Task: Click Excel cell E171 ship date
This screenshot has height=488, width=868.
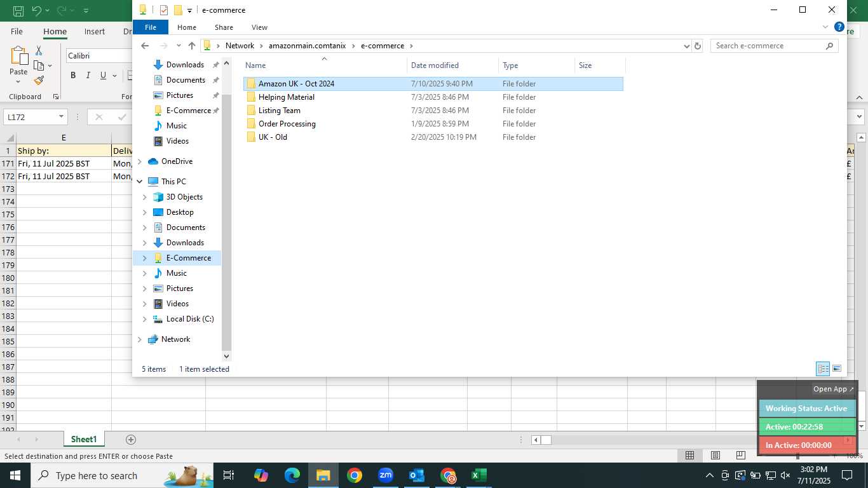Action: coord(64,163)
